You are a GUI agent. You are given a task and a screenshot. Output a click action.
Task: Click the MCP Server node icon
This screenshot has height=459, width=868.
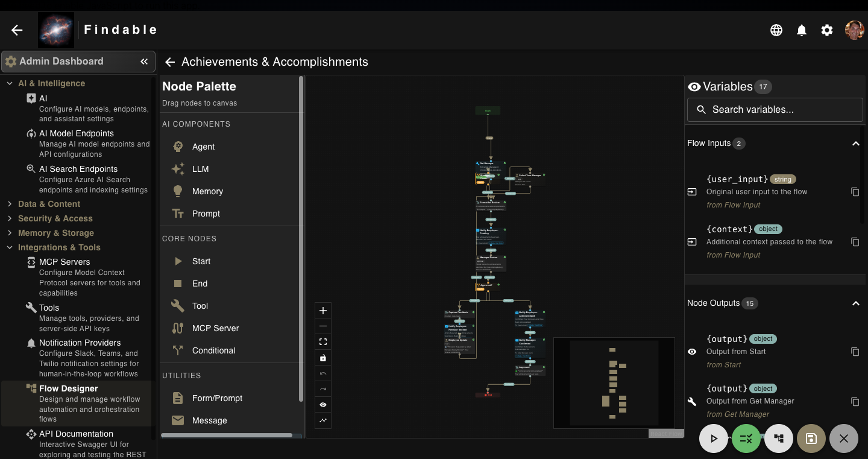coord(178,328)
